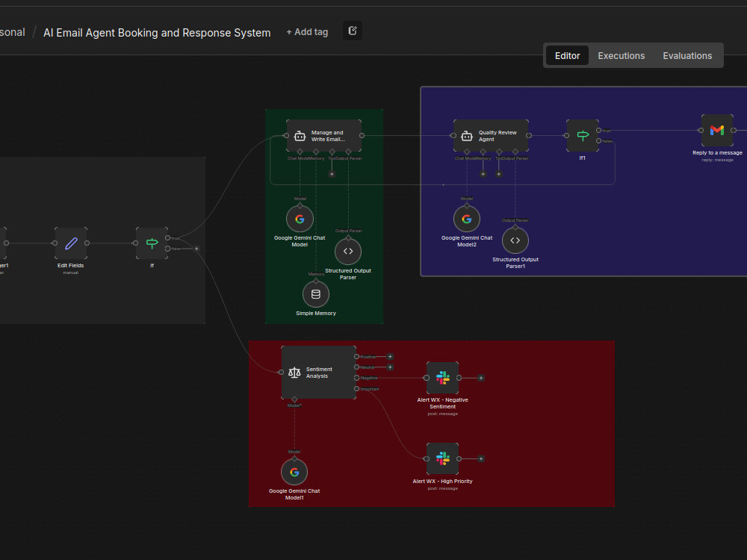The width and height of the screenshot is (747, 560).
Task: Click the false output of If1
Action: click(x=599, y=141)
